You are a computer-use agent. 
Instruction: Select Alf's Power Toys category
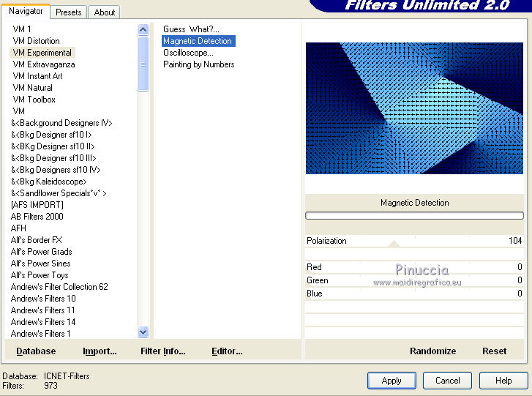[x=40, y=275]
